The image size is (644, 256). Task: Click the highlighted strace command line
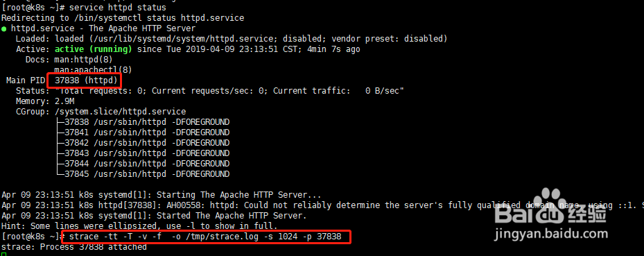[206, 237]
